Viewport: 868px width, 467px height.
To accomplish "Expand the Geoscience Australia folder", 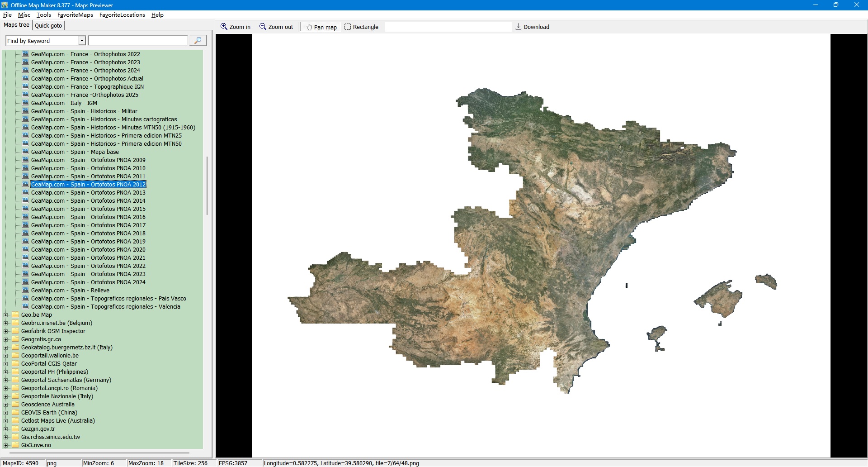I will [x=6, y=405].
